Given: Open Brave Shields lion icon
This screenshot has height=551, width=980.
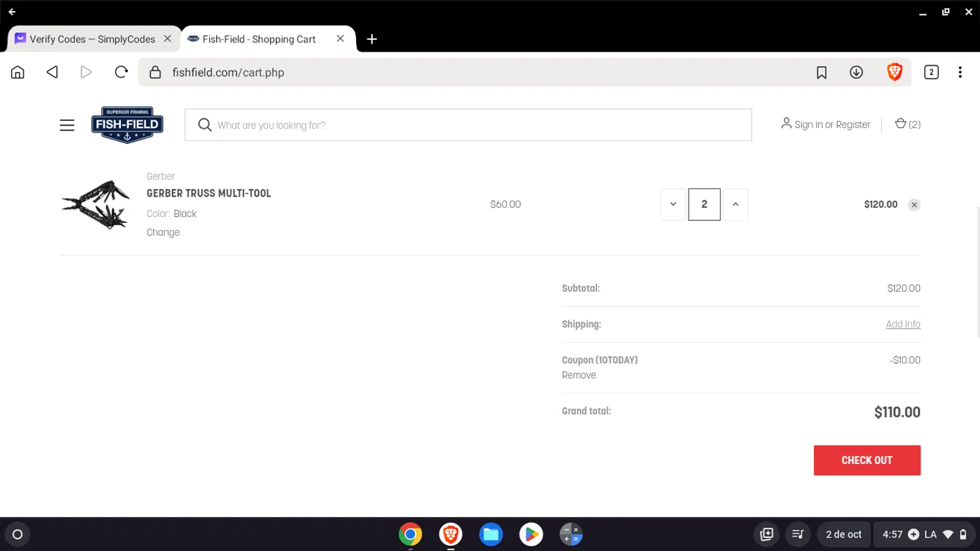Looking at the screenshot, I should click(x=894, y=72).
